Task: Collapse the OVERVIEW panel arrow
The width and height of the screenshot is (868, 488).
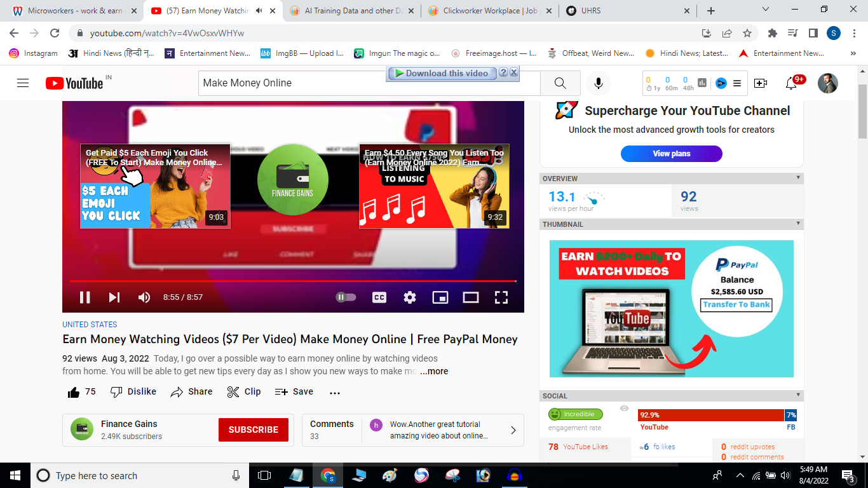Action: pyautogui.click(x=798, y=178)
